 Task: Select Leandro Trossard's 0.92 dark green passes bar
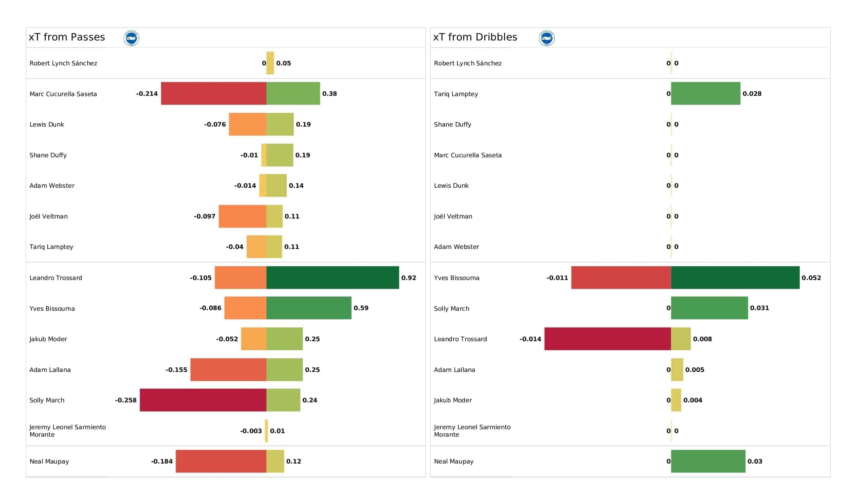[x=333, y=277]
